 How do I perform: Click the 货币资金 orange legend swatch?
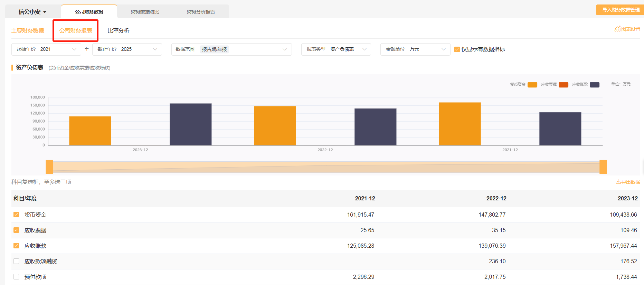coord(532,85)
